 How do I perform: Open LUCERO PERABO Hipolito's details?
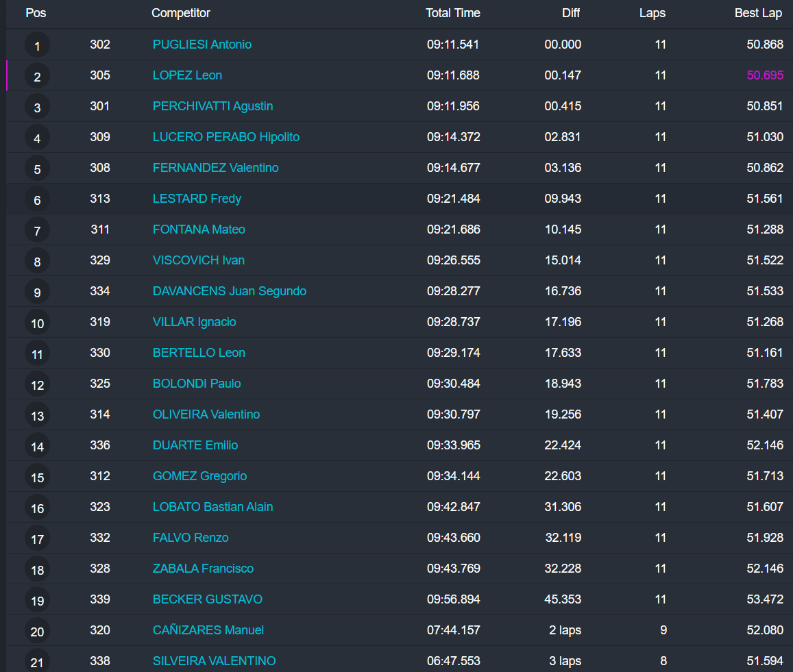click(x=226, y=137)
